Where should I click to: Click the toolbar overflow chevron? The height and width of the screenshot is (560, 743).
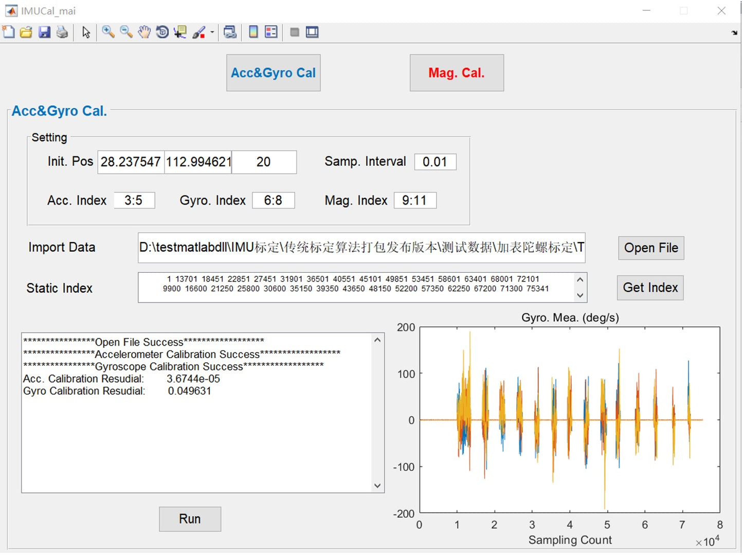tap(734, 32)
